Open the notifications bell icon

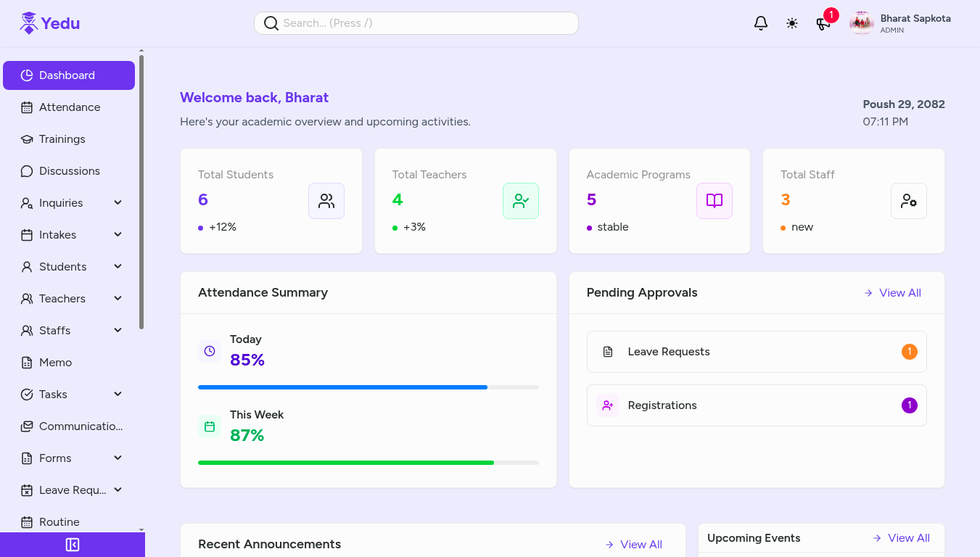click(760, 22)
